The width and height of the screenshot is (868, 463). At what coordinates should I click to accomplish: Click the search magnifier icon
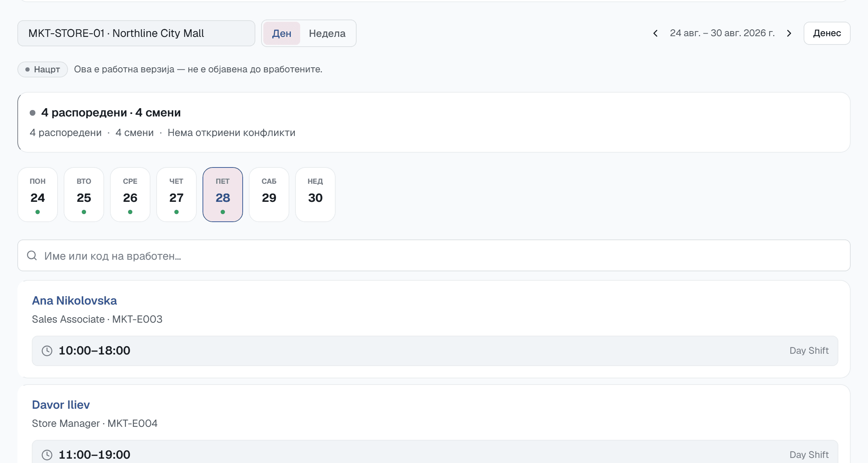point(32,255)
